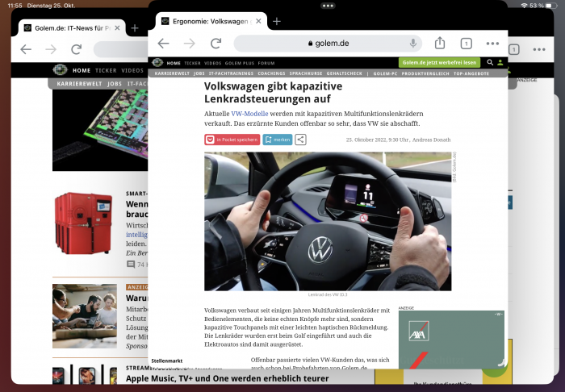Open three-dot menu of front browser window

click(x=492, y=44)
